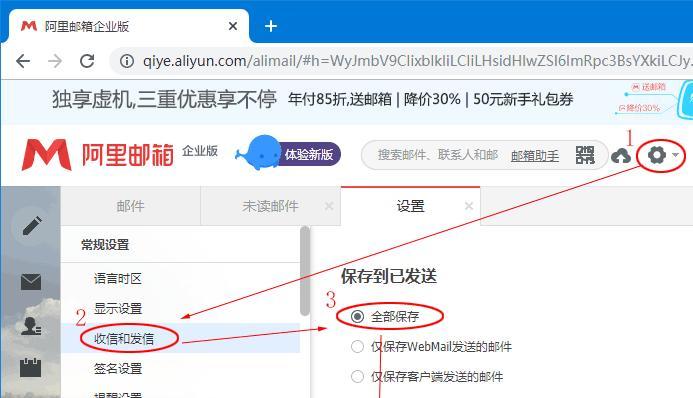Viewport: 693px width, 398px height.
Task: Select 全部保存 radio option
Action: (x=357, y=316)
